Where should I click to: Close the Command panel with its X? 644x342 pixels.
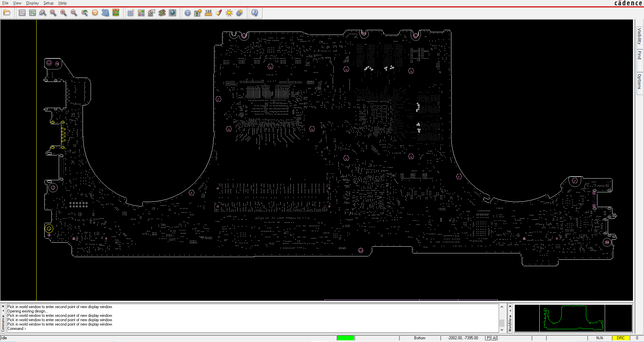(x=3, y=306)
